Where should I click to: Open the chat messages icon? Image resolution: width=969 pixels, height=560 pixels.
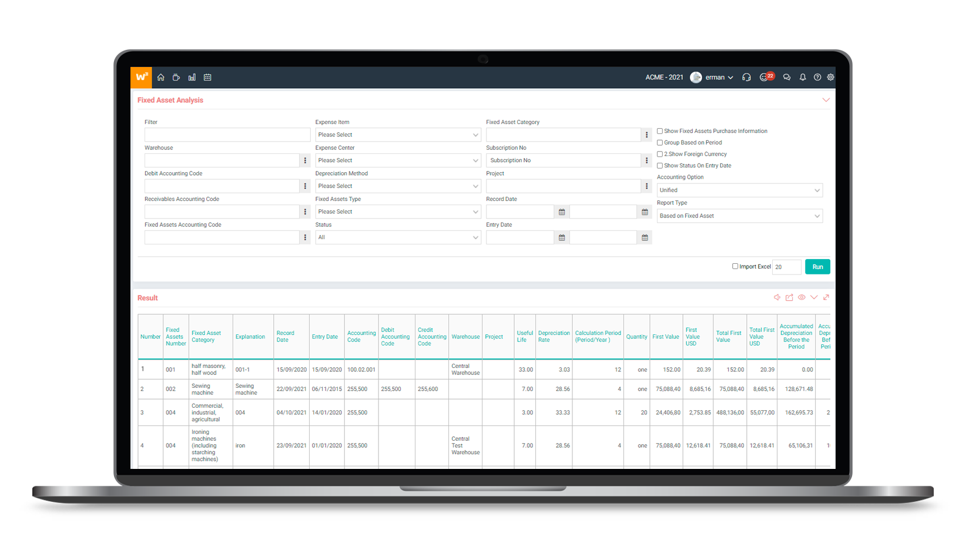tap(787, 78)
